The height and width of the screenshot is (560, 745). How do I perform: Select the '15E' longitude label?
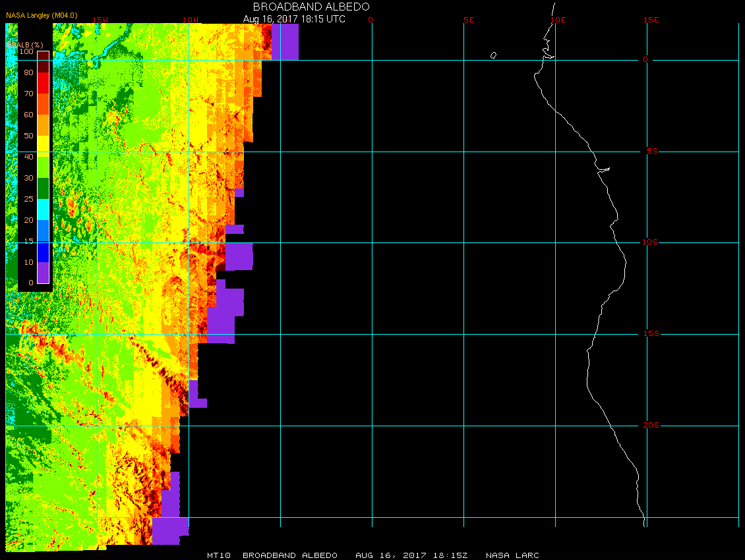pyautogui.click(x=651, y=20)
